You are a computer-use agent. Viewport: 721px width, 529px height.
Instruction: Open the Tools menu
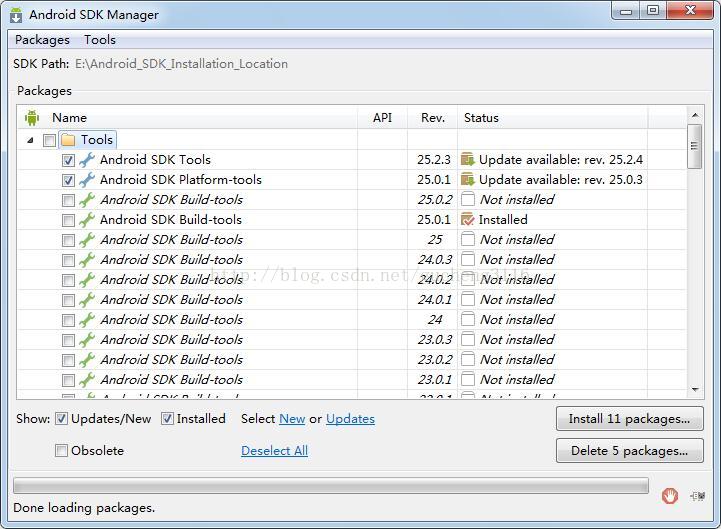[100, 40]
